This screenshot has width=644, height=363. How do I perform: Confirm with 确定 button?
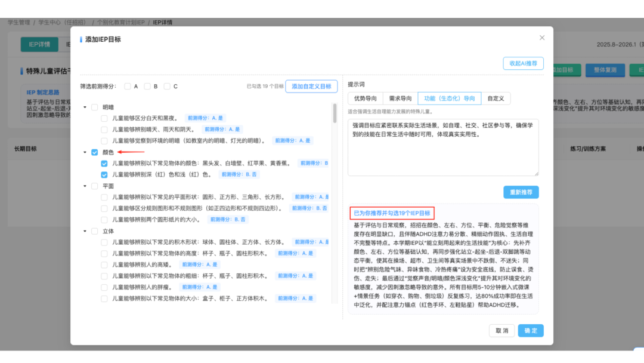tap(531, 331)
